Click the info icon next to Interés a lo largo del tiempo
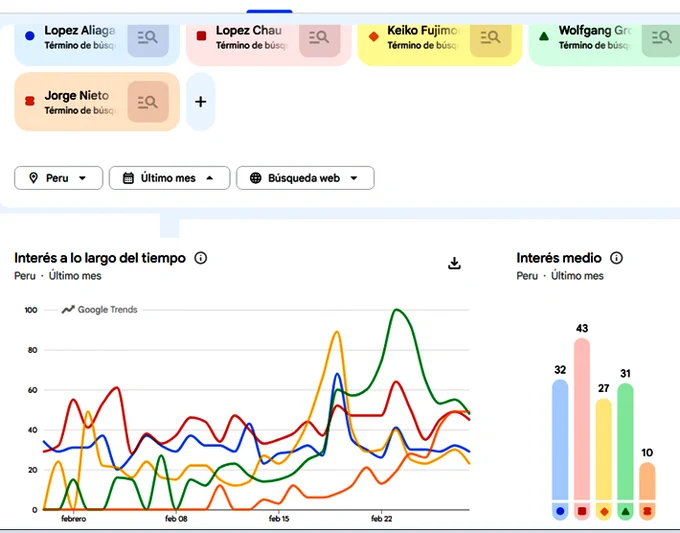This screenshot has width=680, height=533. pyautogui.click(x=200, y=258)
